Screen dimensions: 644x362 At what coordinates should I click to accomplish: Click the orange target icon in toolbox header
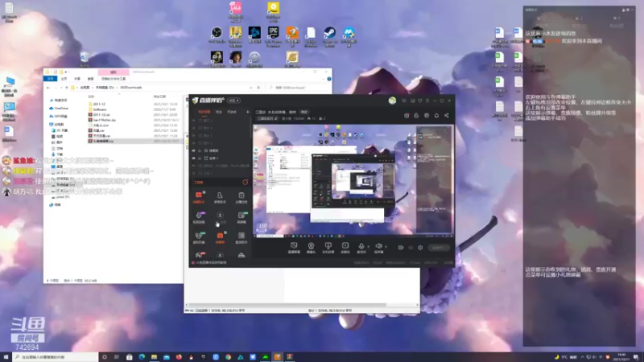[246, 182]
